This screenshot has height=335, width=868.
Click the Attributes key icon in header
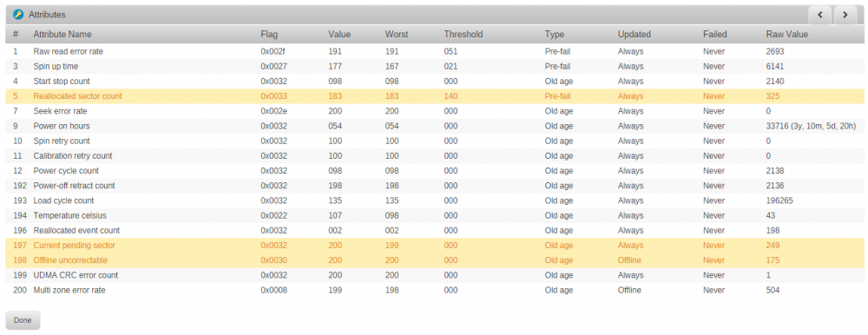tap(18, 15)
